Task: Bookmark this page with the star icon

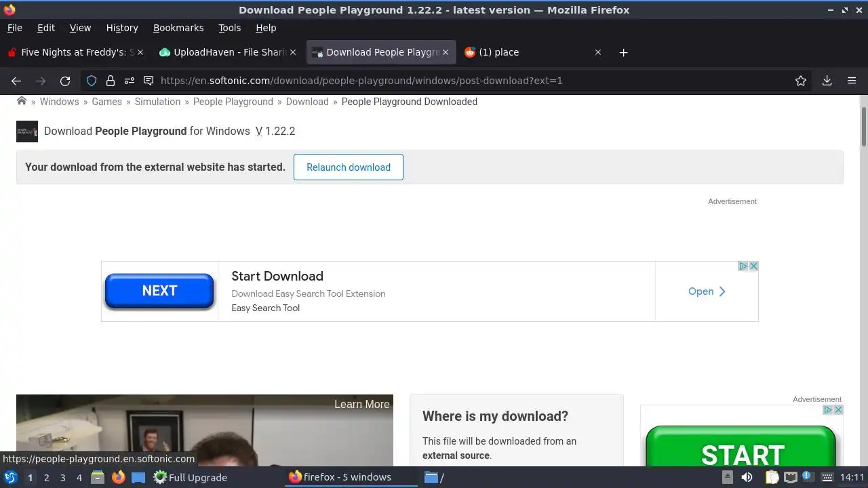Action: [801, 81]
